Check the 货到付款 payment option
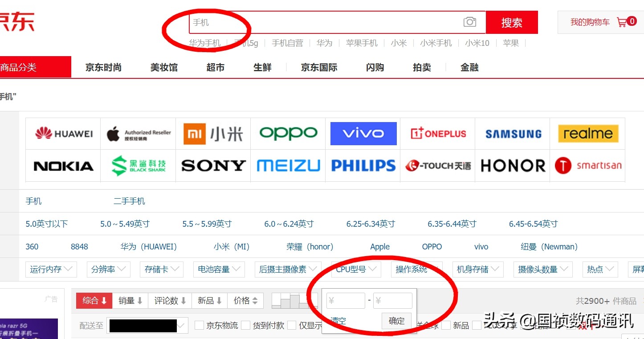This screenshot has width=644, height=339. coord(246,325)
